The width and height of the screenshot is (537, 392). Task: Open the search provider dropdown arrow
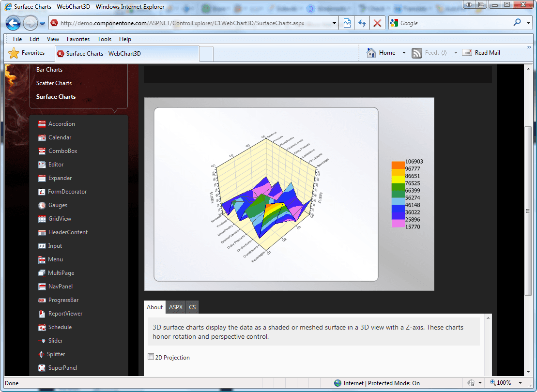(x=528, y=23)
